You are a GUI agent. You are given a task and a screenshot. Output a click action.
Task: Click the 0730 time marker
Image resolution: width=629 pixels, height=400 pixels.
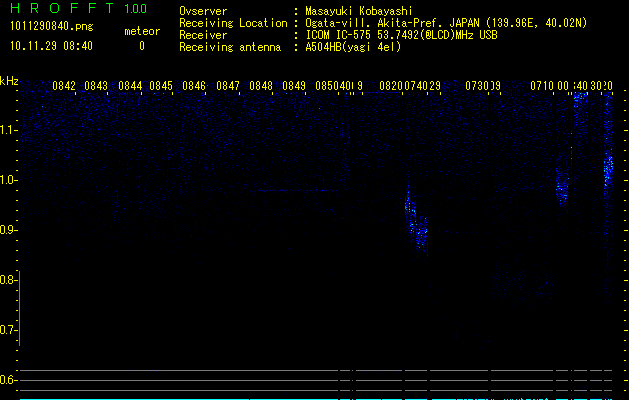tap(477, 86)
